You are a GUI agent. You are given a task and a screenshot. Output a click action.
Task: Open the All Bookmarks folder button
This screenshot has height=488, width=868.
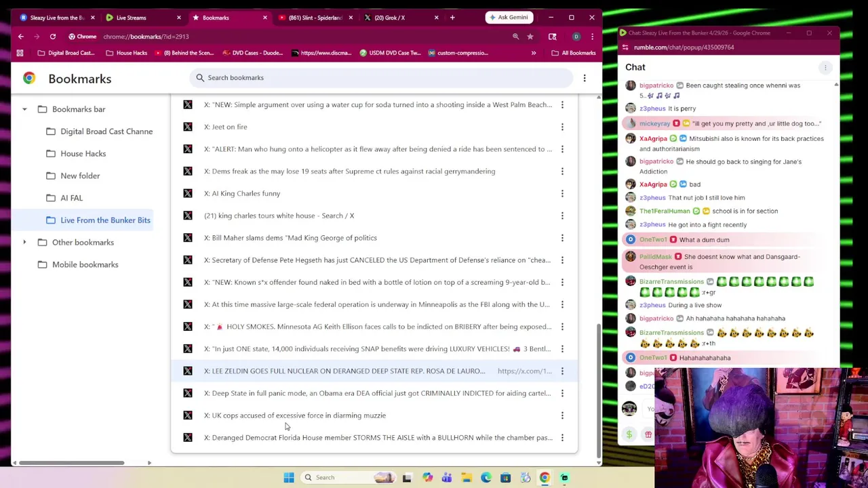click(574, 53)
